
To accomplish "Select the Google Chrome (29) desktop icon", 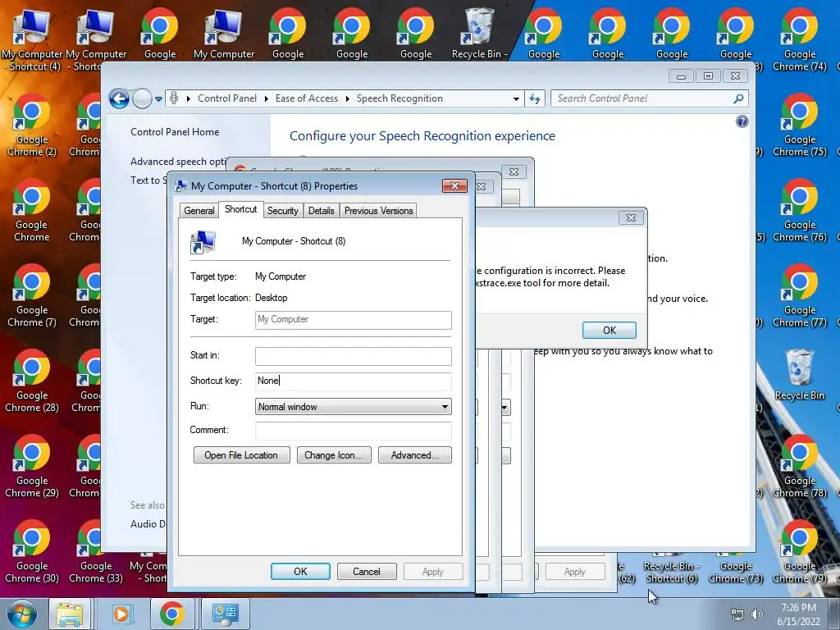I will [x=32, y=466].
